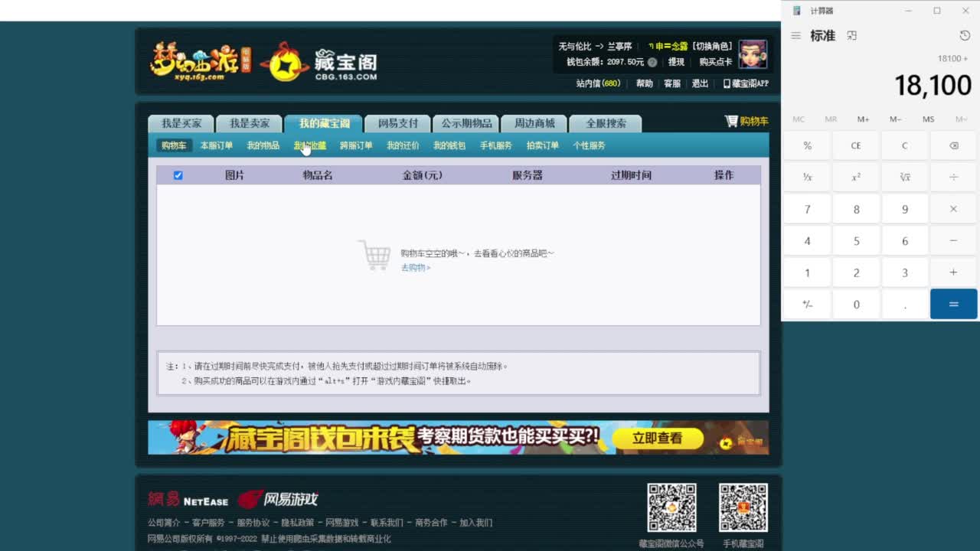Click the 梦幻西游 game logo
980x551 pixels.
pos(201,63)
